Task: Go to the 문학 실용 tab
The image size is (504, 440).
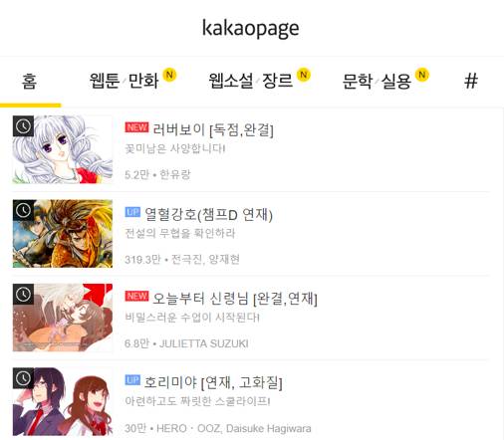Action: 377,82
